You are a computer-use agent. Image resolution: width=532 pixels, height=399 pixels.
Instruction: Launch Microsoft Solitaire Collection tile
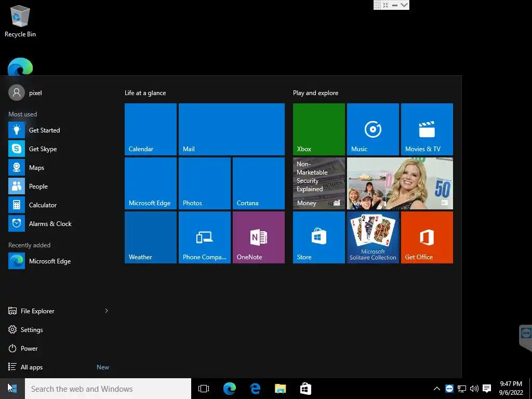(x=373, y=237)
